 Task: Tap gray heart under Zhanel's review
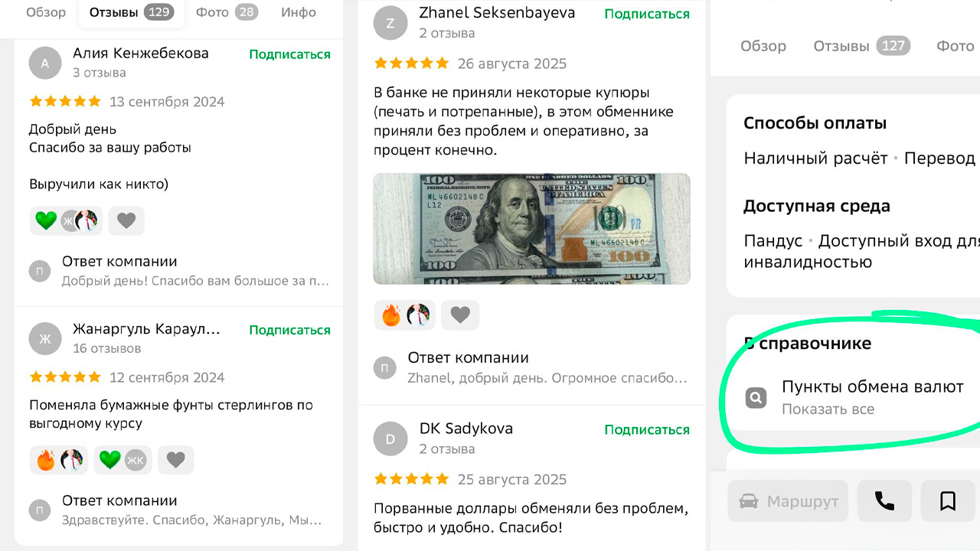[x=460, y=315]
